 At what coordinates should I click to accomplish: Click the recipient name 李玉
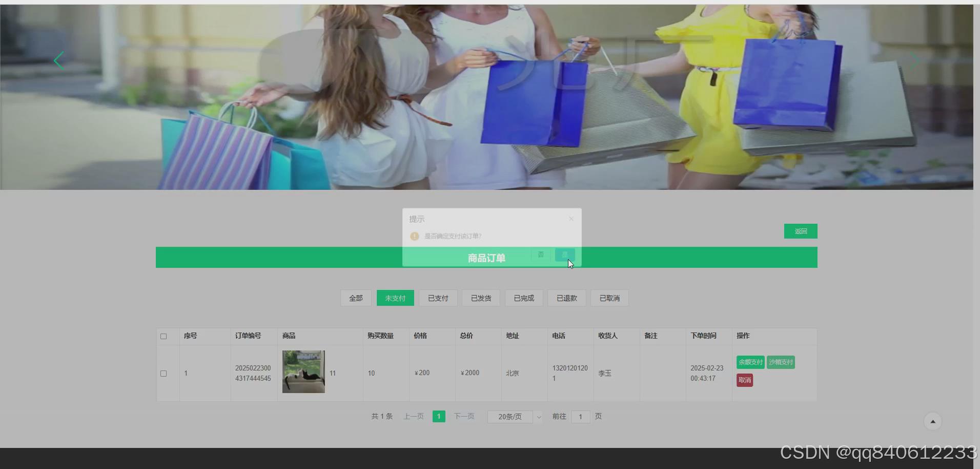tap(605, 373)
